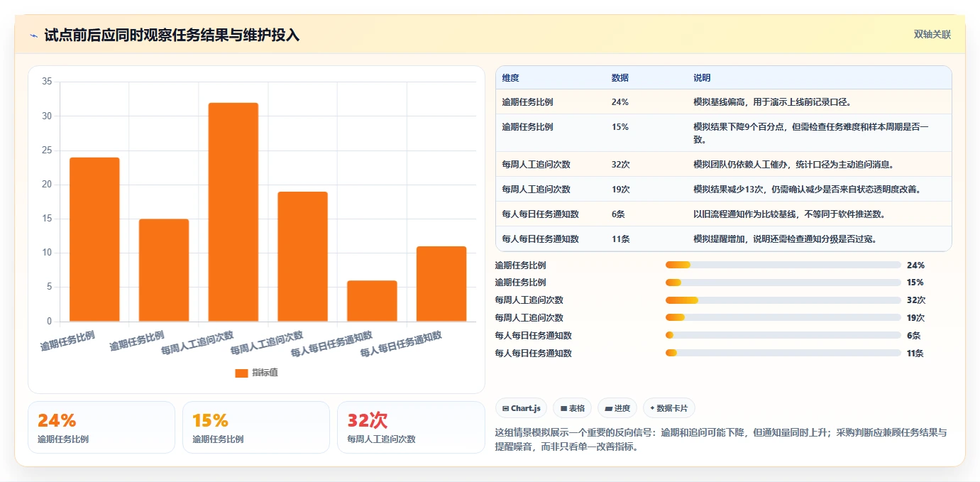Click the title 试点前后应同时观察任务结果与维护投入
Screen dimensions: 980x482
click(172, 35)
